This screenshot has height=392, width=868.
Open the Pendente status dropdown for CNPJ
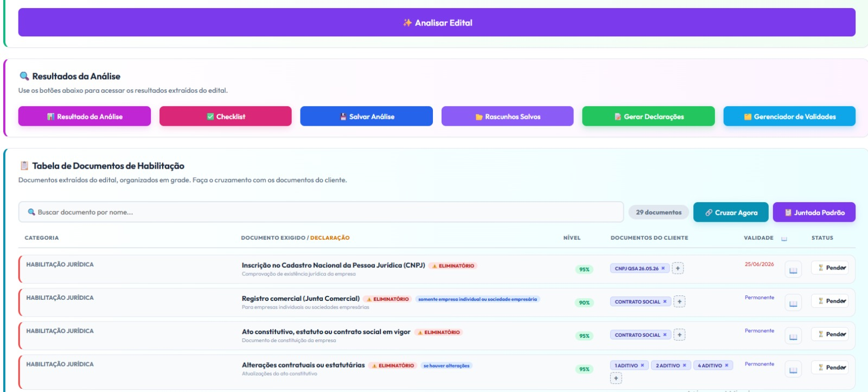[830, 268]
